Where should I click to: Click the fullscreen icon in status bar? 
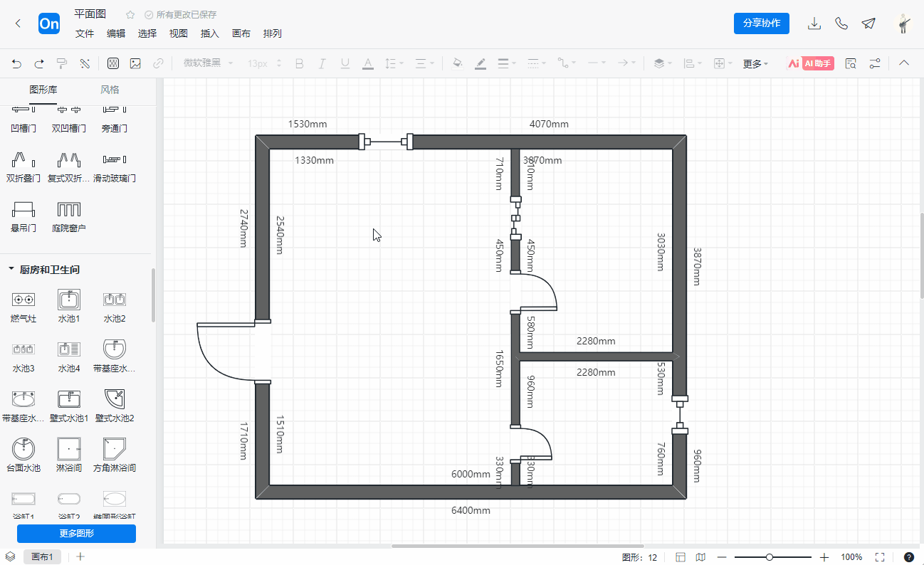click(879, 557)
